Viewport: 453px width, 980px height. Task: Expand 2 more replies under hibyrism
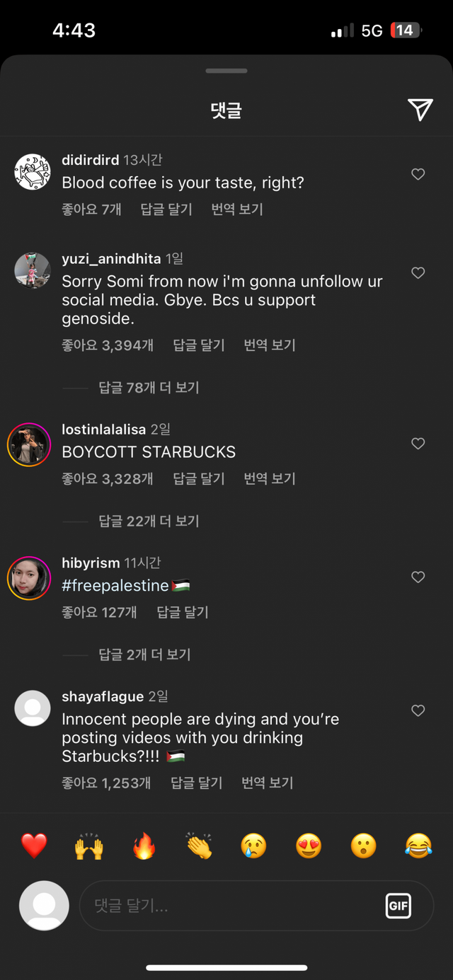coord(144,655)
